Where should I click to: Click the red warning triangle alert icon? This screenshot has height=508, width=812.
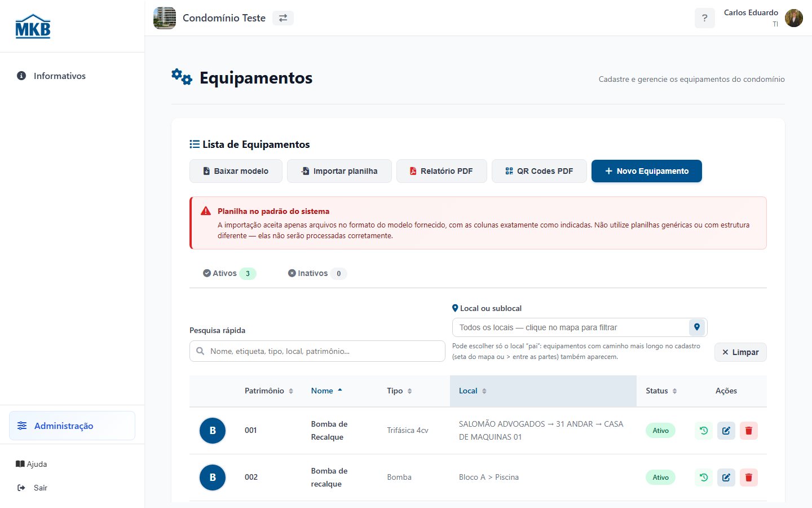[x=206, y=211]
